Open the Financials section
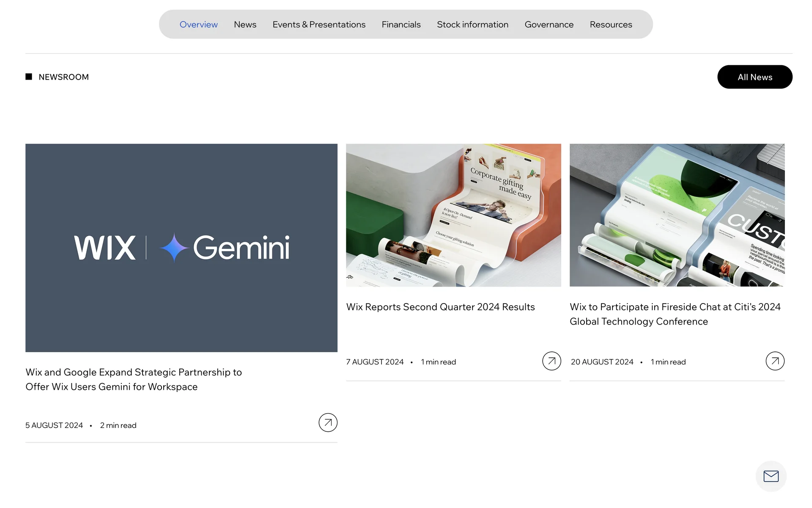This screenshot has width=812, height=508. click(x=401, y=25)
